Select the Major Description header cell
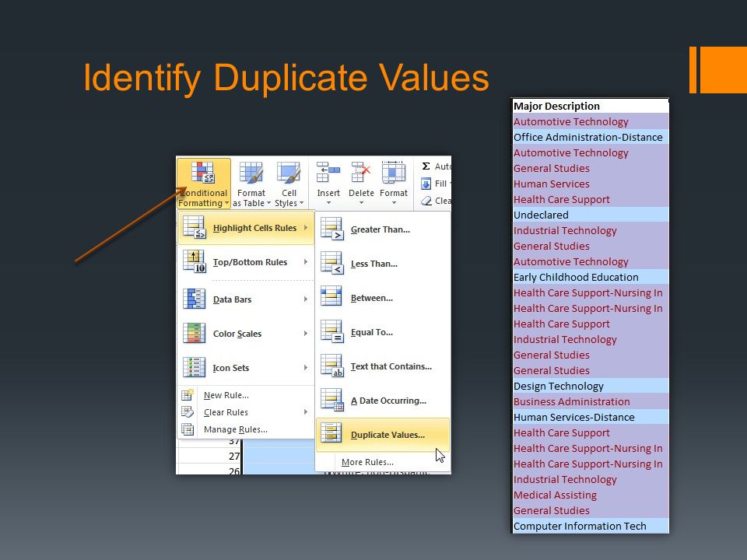This screenshot has height=560, width=747. click(x=591, y=107)
